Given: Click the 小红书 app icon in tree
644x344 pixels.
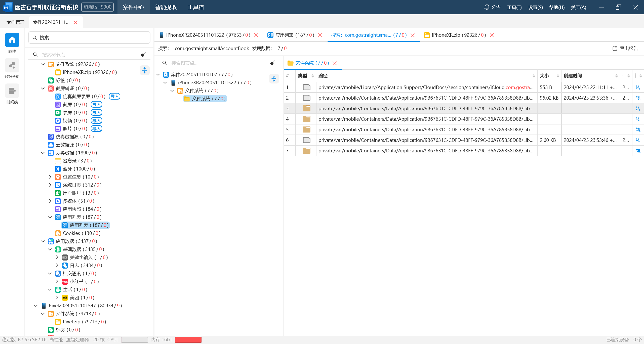Looking at the screenshot, I should 65,282.
